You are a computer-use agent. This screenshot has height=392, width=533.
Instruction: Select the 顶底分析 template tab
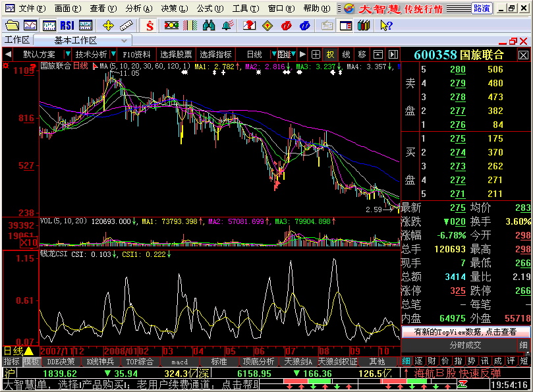(258, 362)
